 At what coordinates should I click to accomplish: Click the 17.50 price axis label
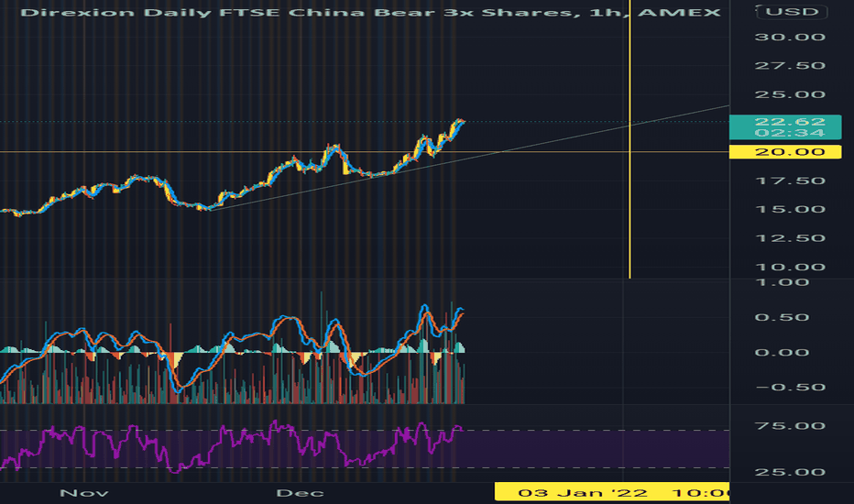tap(790, 181)
